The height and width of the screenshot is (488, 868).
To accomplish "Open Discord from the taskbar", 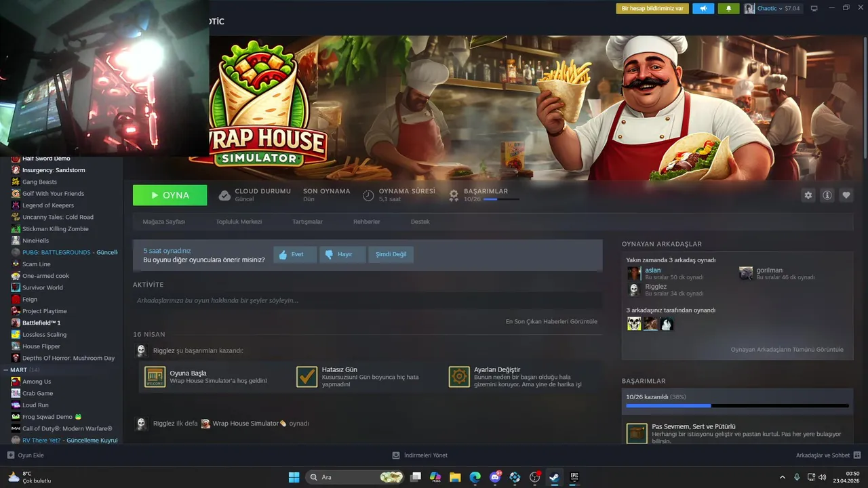I will coord(495,477).
